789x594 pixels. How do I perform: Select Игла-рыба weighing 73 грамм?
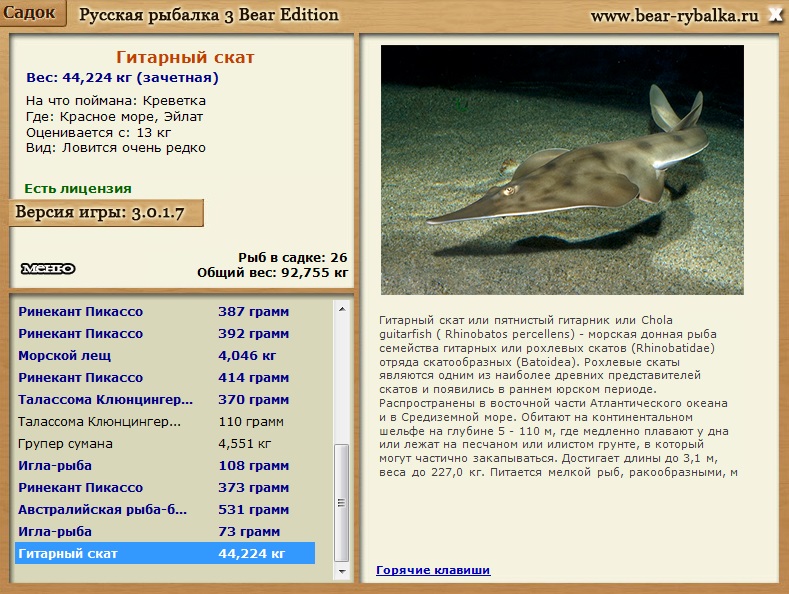pyautogui.click(x=165, y=531)
